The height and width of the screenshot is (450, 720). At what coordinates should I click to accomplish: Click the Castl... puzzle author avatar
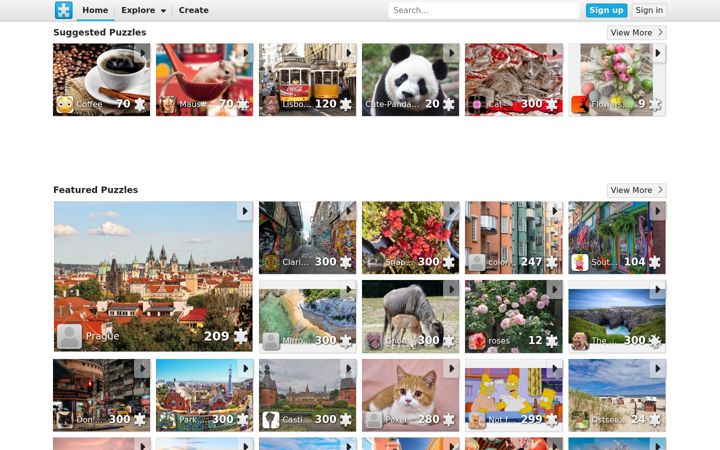pyautogui.click(x=271, y=420)
